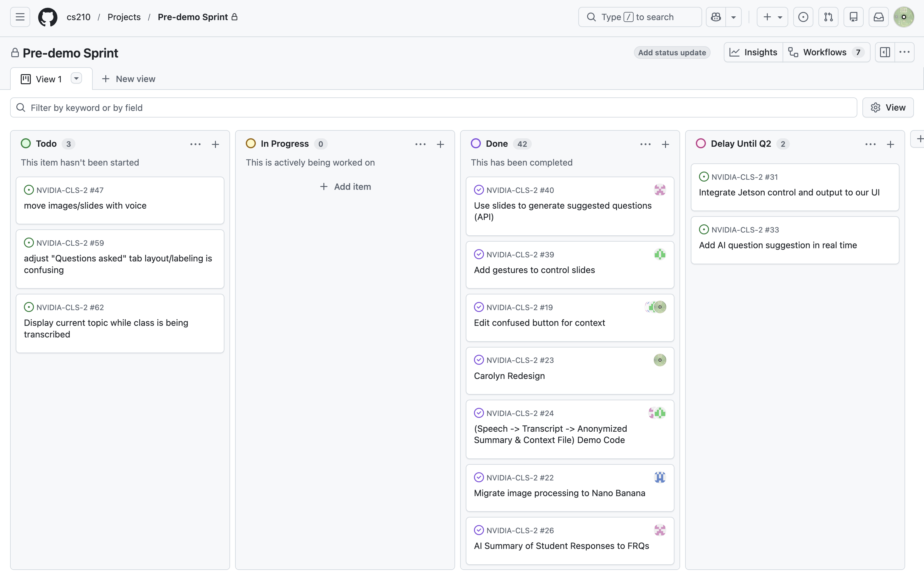Open the hamburger navigation menu
The height and width of the screenshot is (575, 924).
(20, 17)
